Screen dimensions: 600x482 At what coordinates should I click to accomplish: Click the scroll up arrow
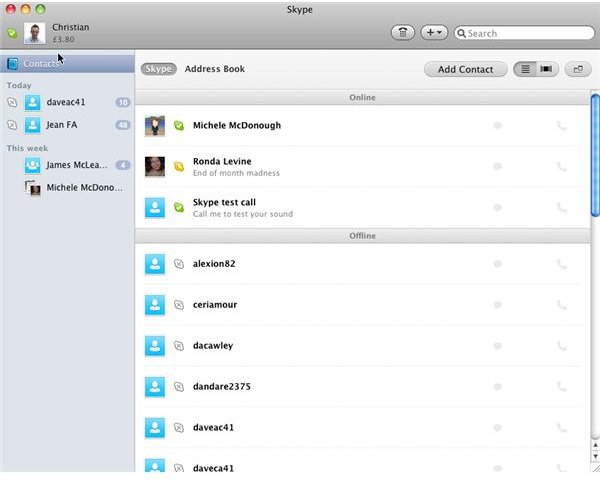pos(595,445)
